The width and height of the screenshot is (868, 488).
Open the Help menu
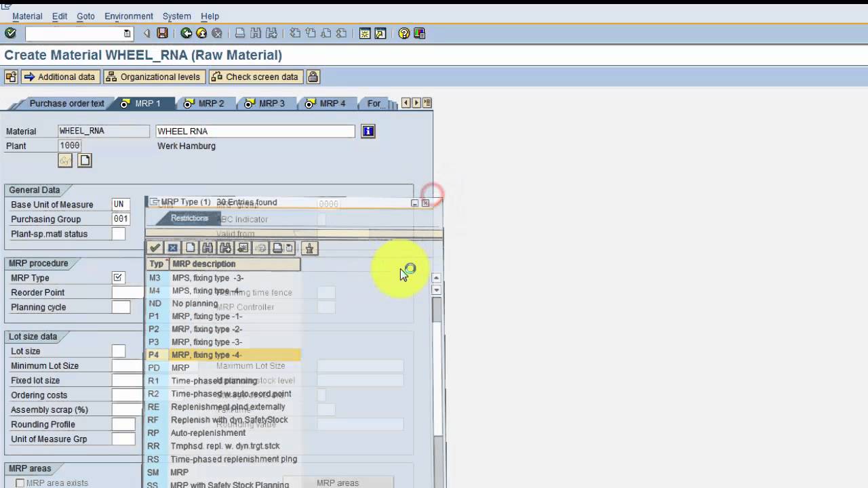[210, 16]
